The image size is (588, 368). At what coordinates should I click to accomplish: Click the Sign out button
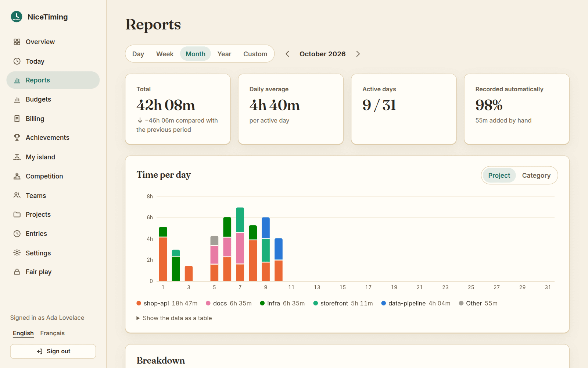coord(53,351)
